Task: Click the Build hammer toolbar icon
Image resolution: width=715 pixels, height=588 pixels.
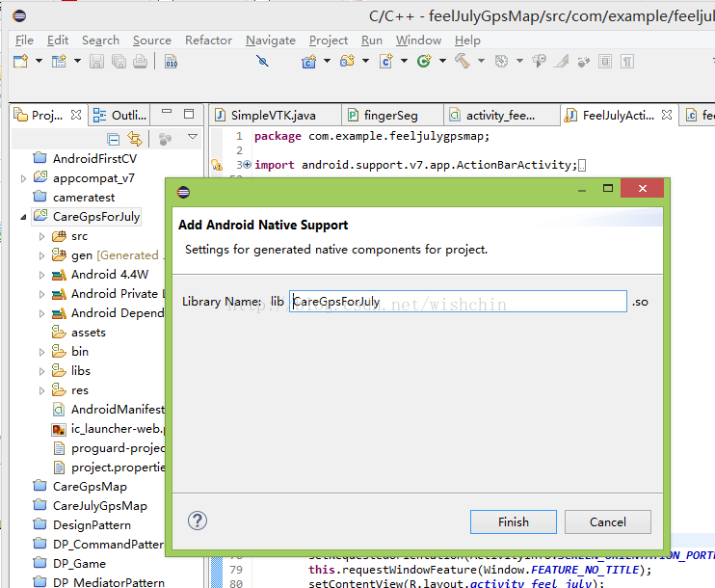Action: click(x=463, y=61)
